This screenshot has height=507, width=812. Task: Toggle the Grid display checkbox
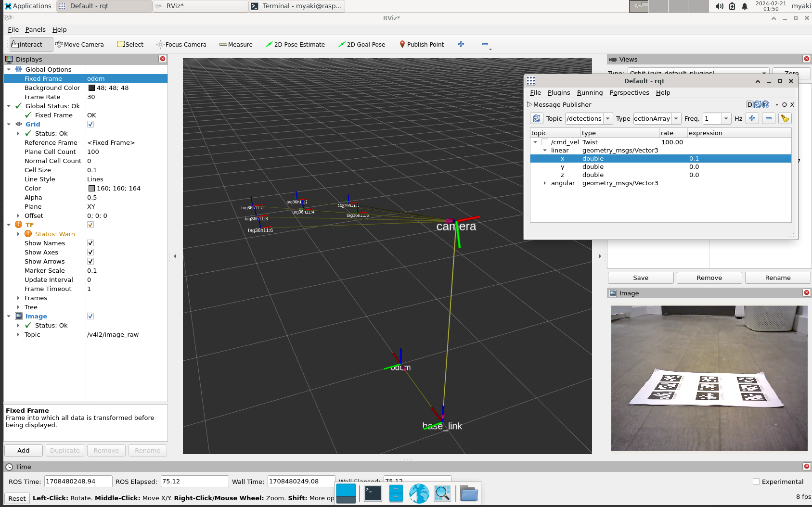90,124
